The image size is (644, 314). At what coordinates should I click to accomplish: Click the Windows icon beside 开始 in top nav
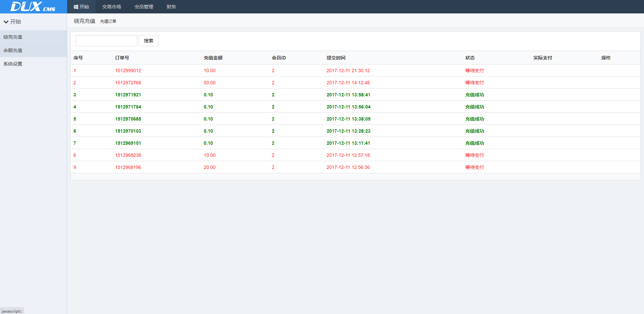(x=76, y=7)
